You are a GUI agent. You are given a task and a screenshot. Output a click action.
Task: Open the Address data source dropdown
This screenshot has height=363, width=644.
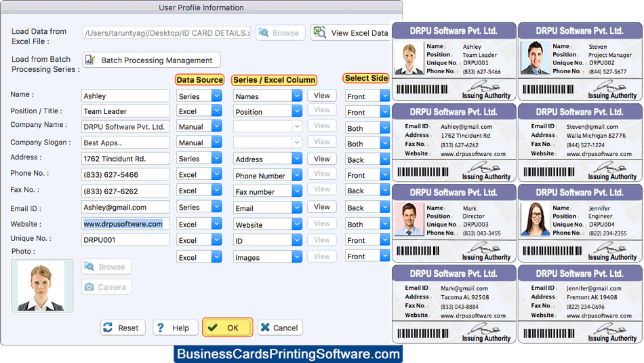coord(199,158)
